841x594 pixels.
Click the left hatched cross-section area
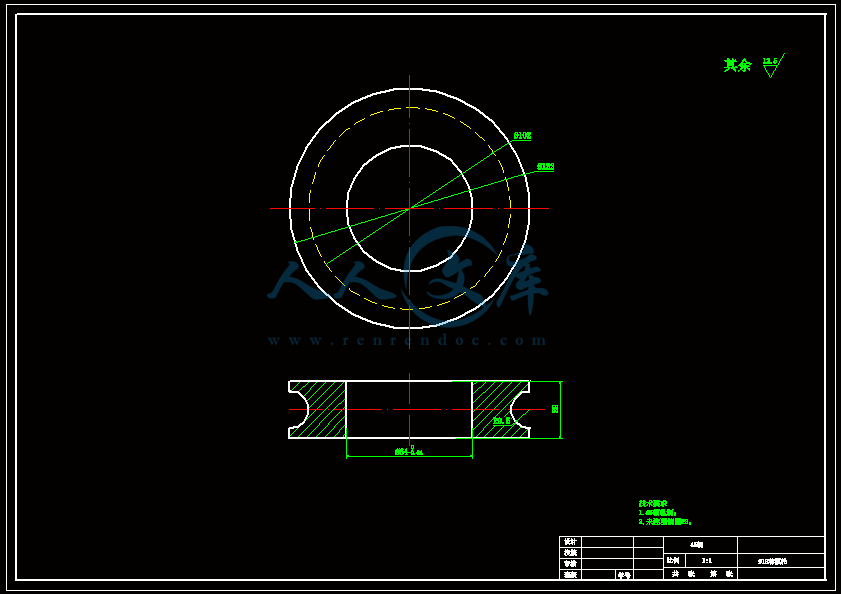click(x=319, y=409)
